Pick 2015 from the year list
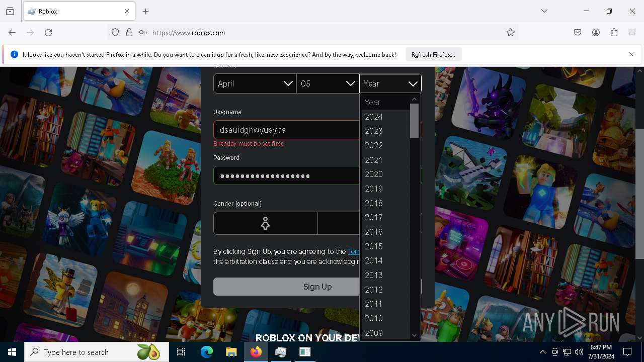 coord(385,246)
